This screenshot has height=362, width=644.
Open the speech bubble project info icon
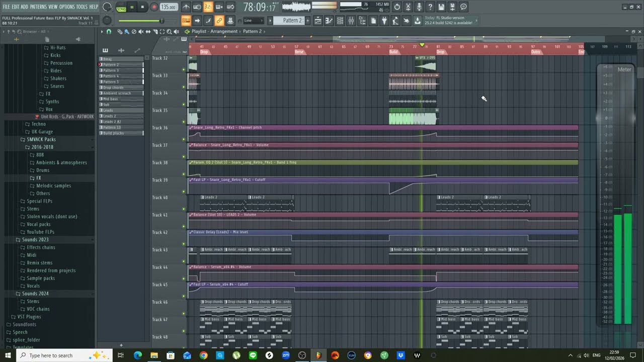point(463,7)
